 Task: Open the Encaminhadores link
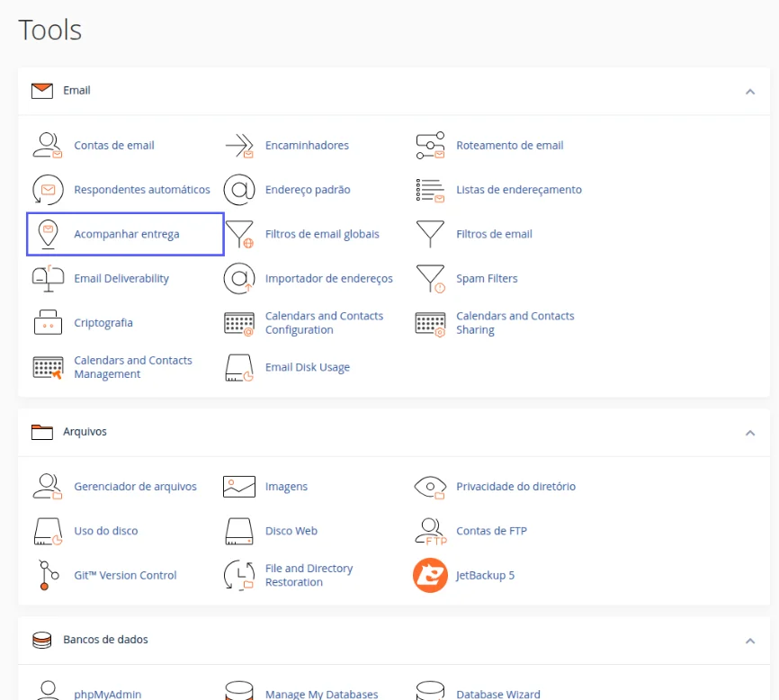pos(307,146)
